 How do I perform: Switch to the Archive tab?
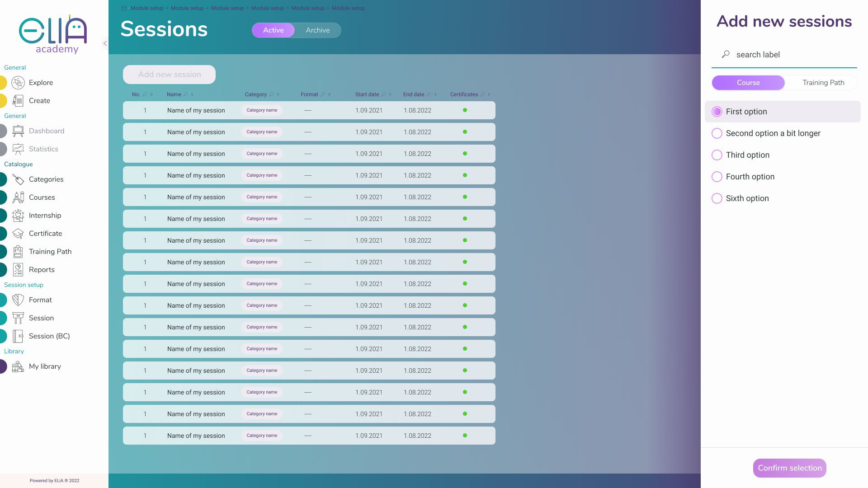click(x=317, y=30)
